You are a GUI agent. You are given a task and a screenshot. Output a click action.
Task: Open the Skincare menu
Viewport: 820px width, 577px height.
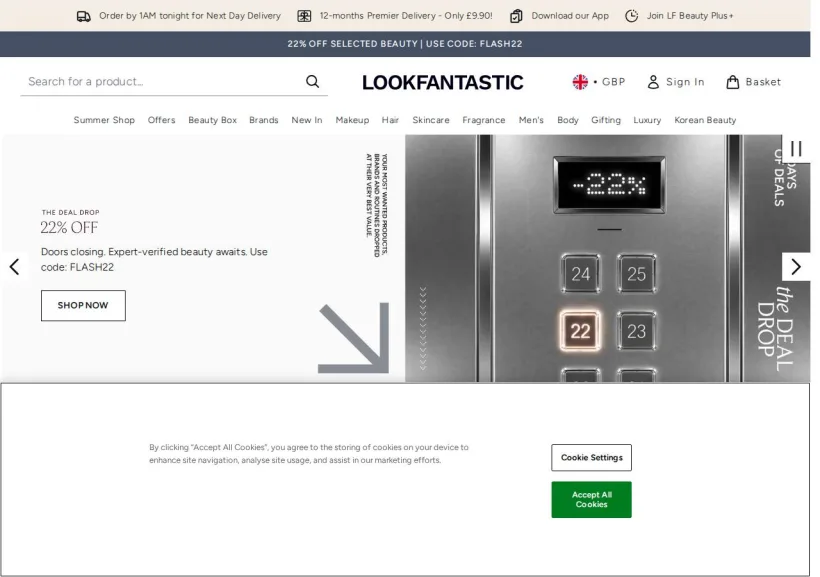[x=430, y=120]
